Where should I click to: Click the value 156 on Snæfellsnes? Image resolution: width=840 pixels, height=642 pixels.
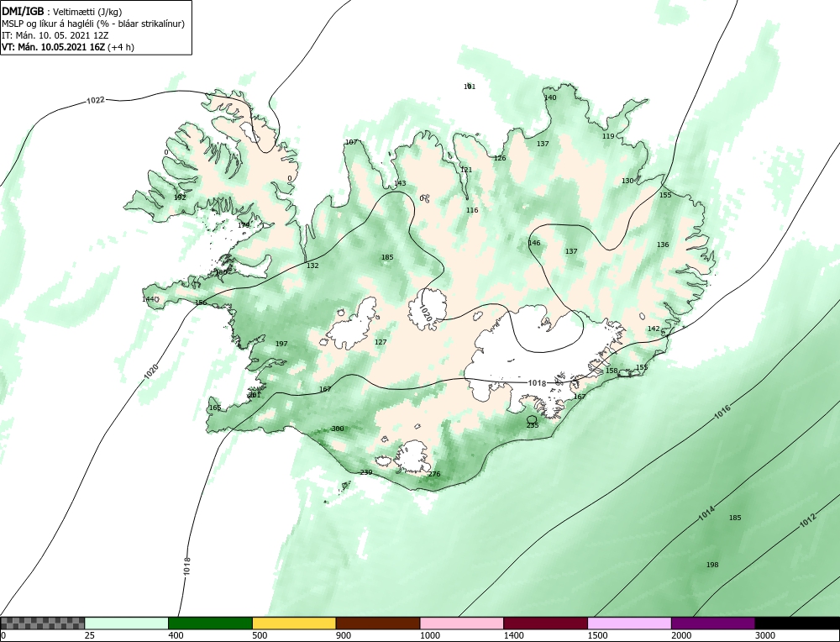point(201,303)
